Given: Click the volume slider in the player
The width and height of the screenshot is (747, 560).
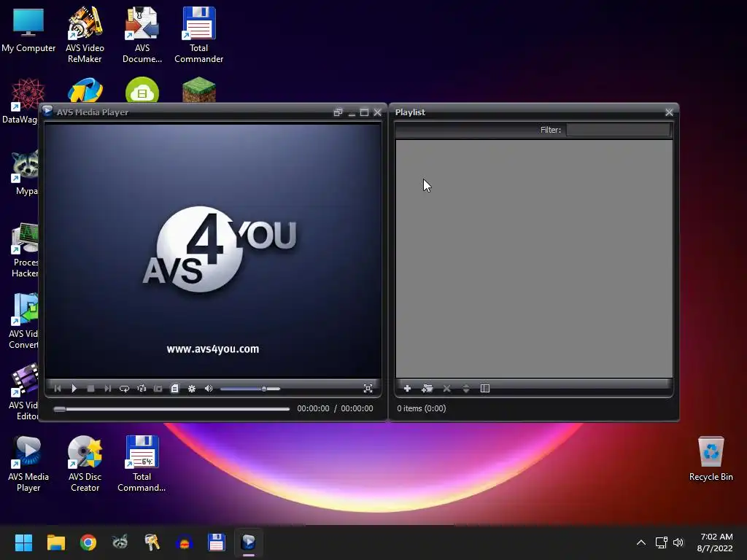Looking at the screenshot, I should [250, 389].
